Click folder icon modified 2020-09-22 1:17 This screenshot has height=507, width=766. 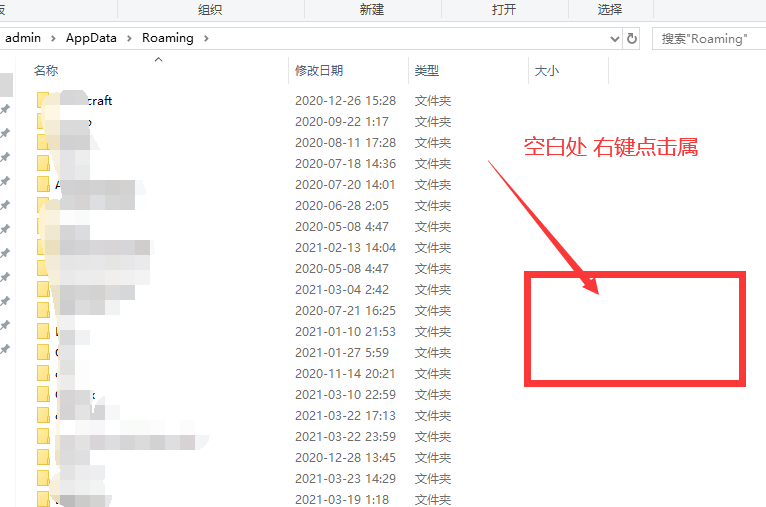tap(43, 121)
